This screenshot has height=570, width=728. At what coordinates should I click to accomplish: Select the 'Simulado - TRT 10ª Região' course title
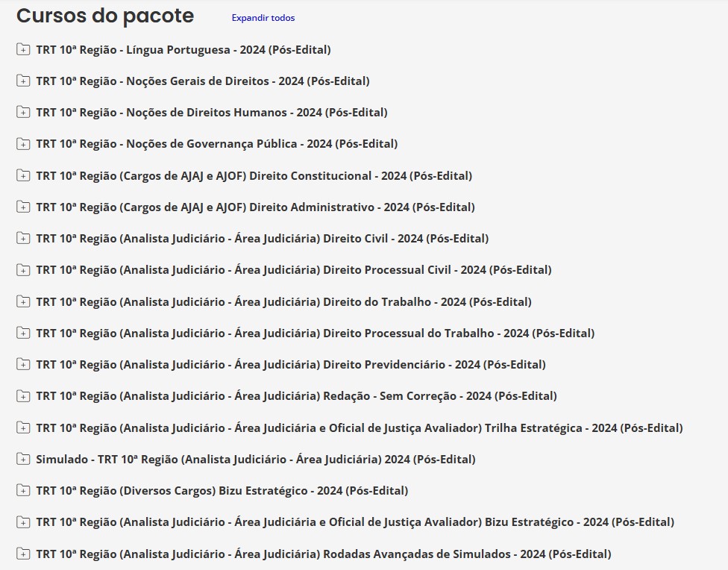pos(256,460)
